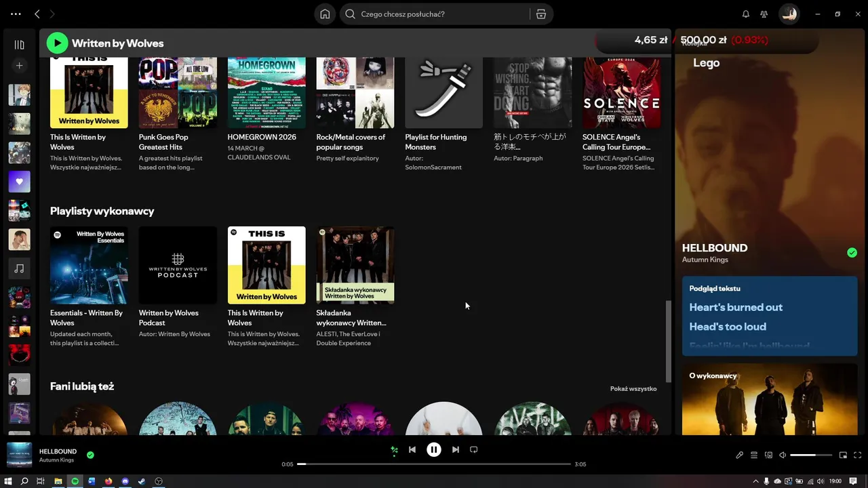Skip to previous track
This screenshot has width=868, height=488.
pyautogui.click(x=412, y=449)
